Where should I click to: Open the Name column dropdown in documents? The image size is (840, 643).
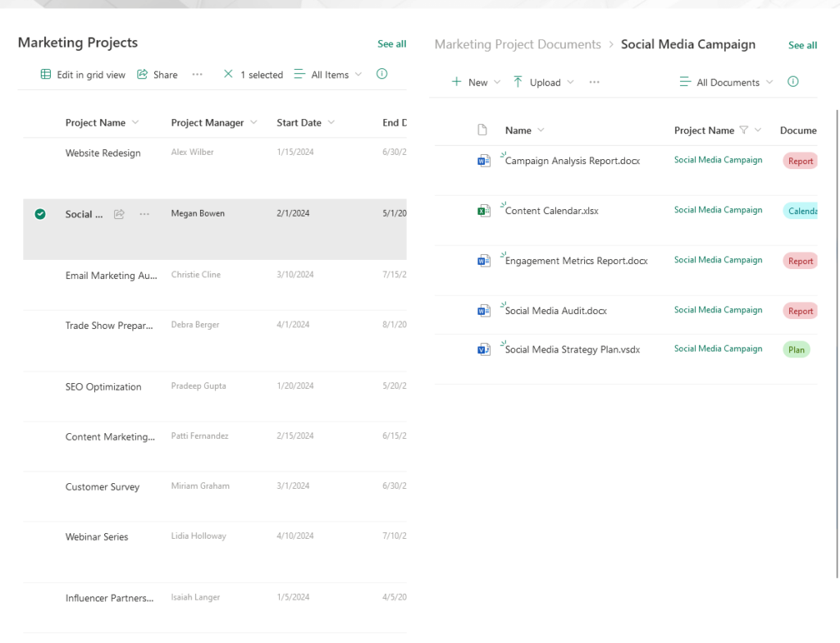(541, 130)
